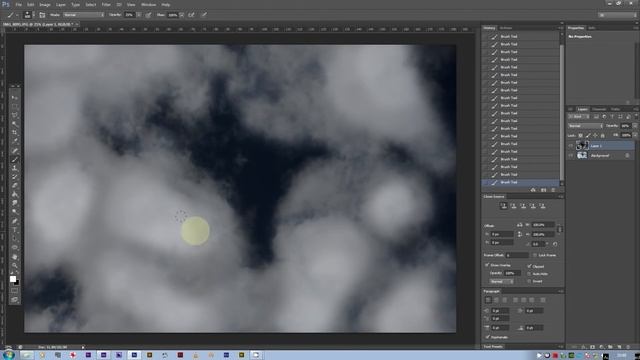The height and width of the screenshot is (360, 640).
Task: Select the Healing Brush tool
Action: click(14, 151)
